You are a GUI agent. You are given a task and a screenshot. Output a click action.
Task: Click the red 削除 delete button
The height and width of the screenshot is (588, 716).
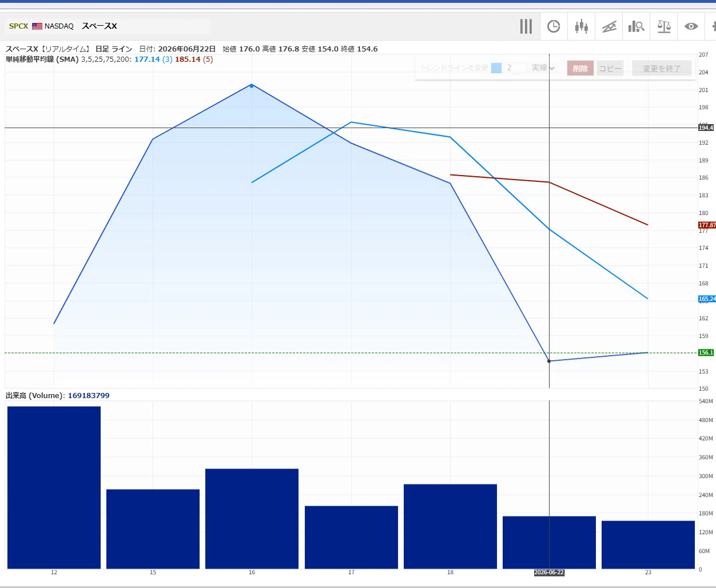[x=580, y=68]
